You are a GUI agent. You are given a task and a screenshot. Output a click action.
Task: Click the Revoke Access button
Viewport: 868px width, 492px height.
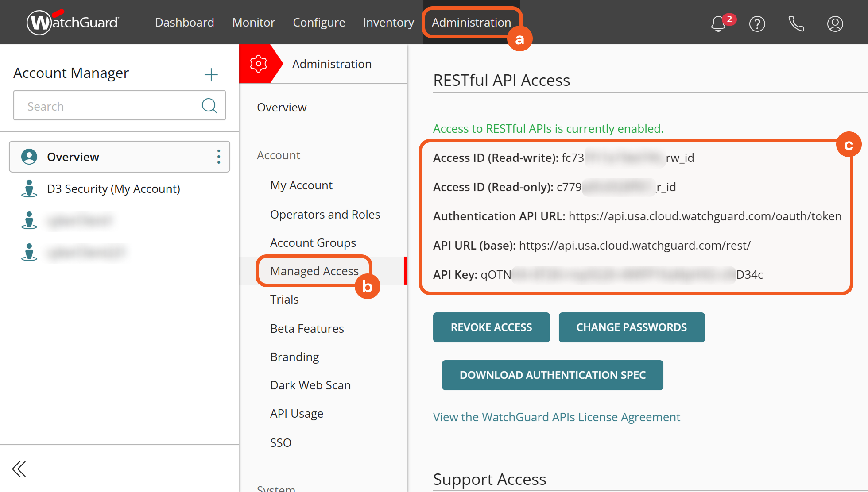[x=491, y=327]
